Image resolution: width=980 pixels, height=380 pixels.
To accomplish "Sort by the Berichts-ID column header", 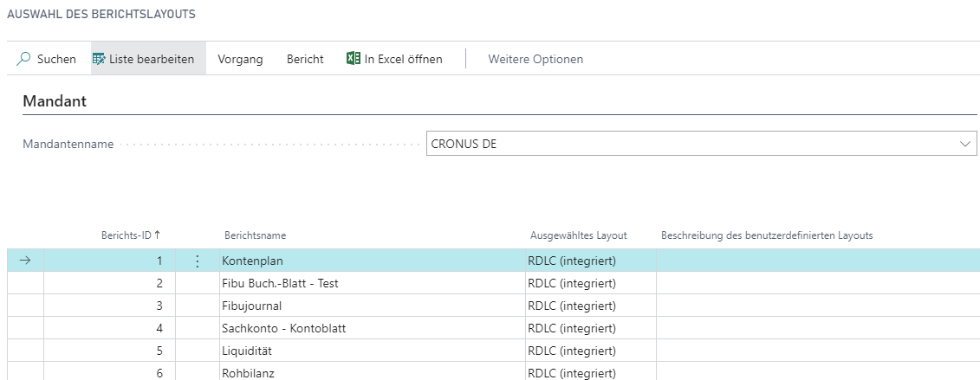I will click(131, 235).
